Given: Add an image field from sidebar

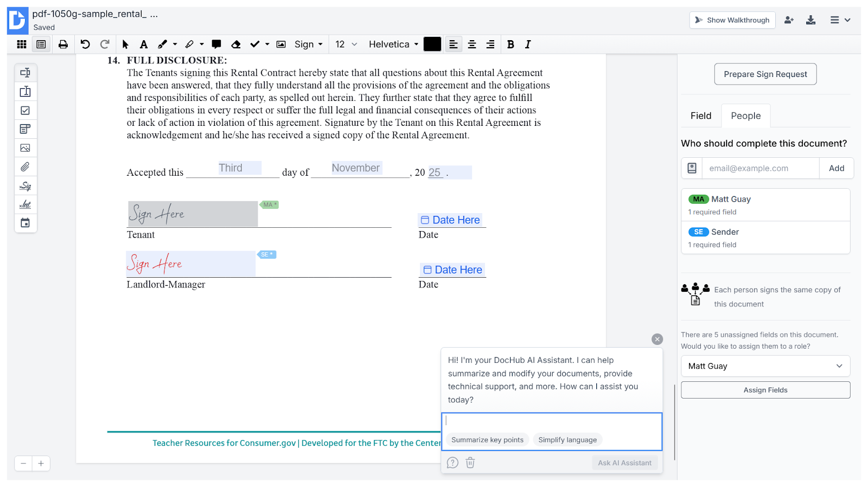Looking at the screenshot, I should tap(25, 148).
